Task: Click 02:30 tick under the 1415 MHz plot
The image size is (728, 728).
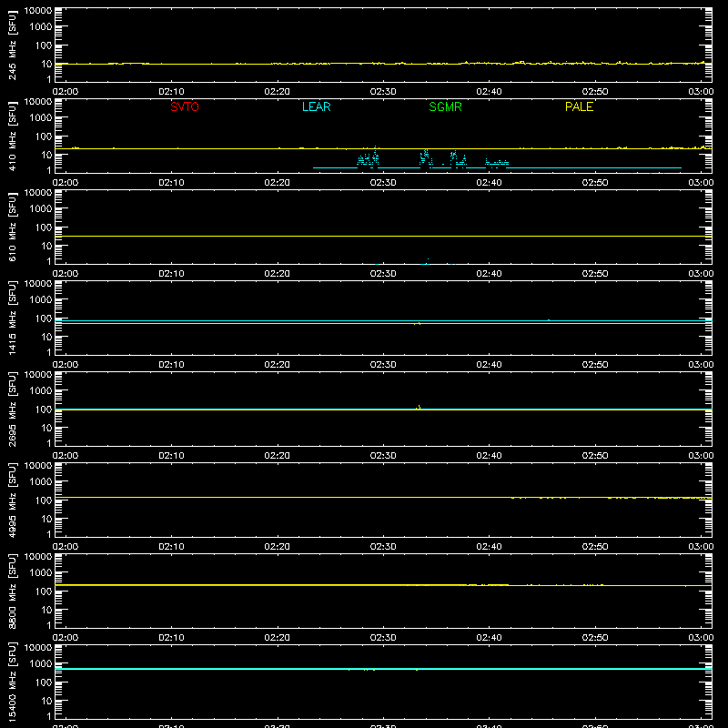Action: point(383,365)
